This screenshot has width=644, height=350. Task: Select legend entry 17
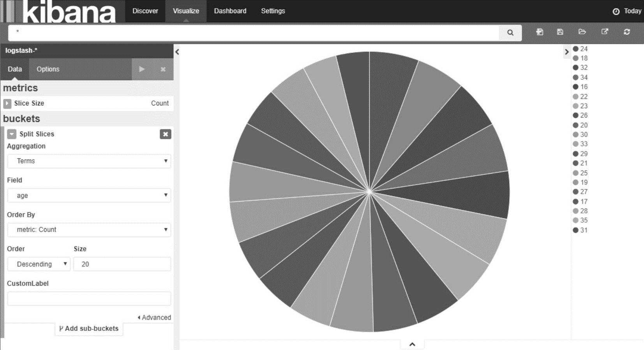[x=580, y=202]
